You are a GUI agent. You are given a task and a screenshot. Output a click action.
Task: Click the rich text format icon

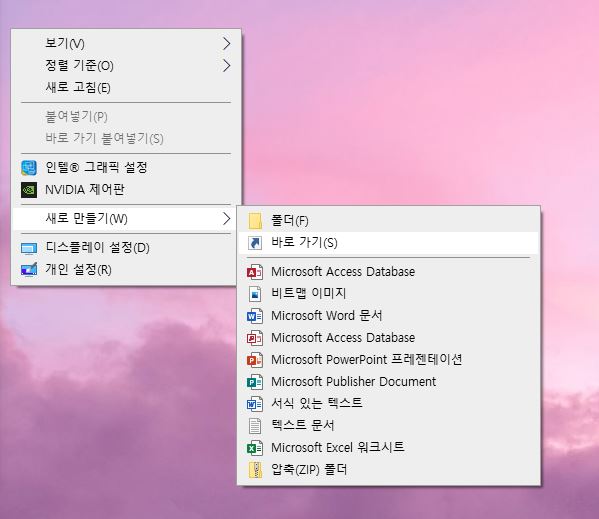click(255, 404)
